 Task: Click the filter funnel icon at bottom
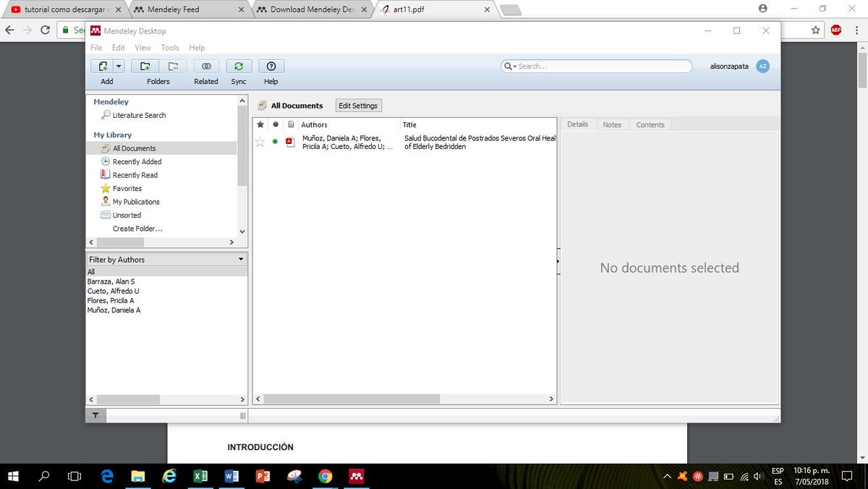(95, 416)
